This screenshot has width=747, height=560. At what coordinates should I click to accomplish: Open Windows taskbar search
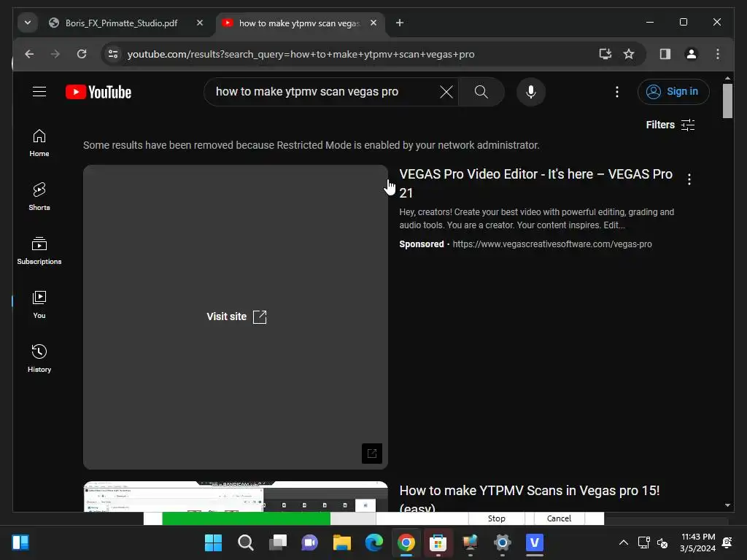click(246, 542)
